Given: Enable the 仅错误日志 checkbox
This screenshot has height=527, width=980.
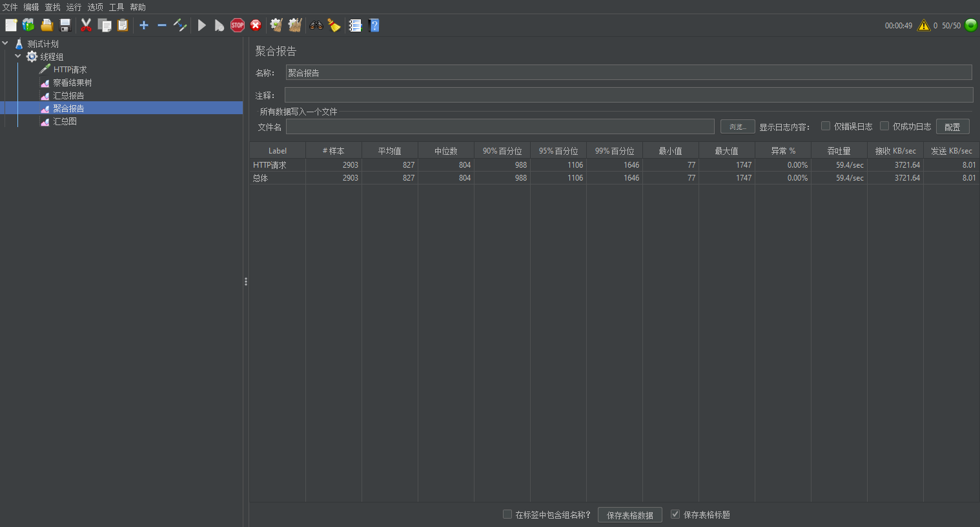Looking at the screenshot, I should (x=826, y=126).
